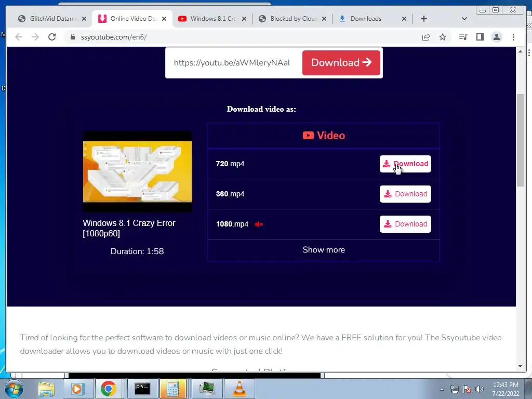532x399 pixels.
Task: Close the Windows 8.1 YouTube tab
Action: tap(244, 19)
